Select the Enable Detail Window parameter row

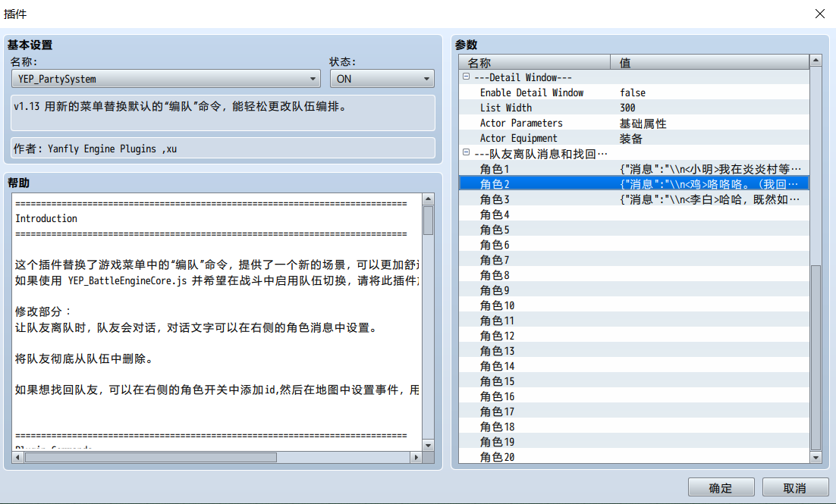tap(634, 92)
